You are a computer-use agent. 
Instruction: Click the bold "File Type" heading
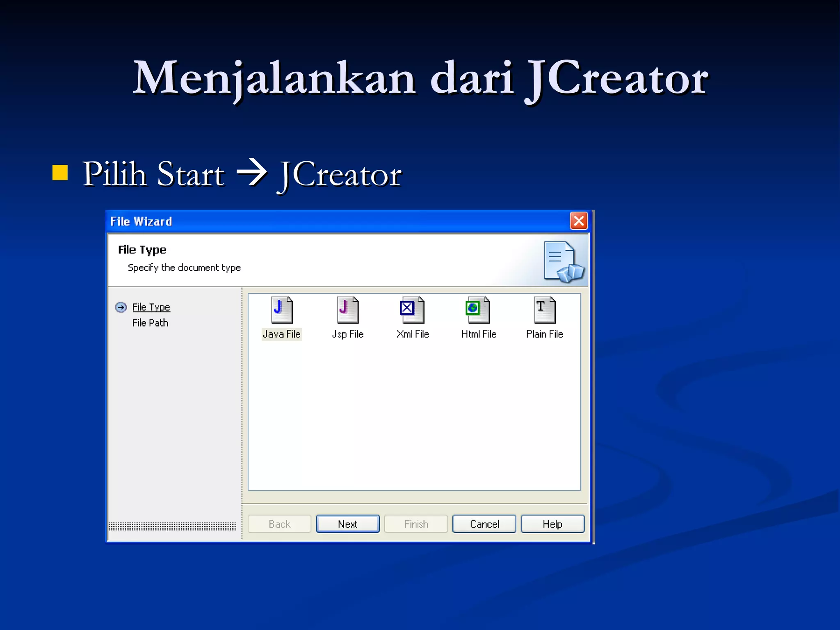tap(142, 250)
